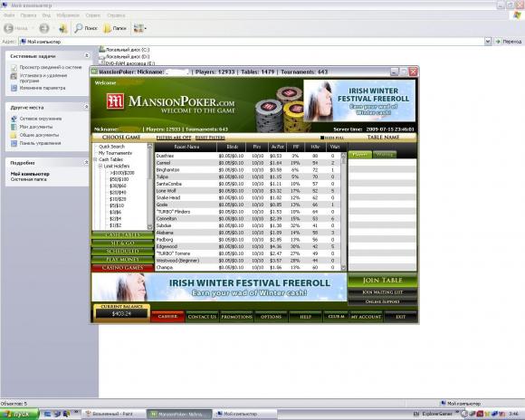Screen dimensions: 525x420
Task: Click the wide Irish Winter Festival bottom banner
Action: tap(219, 287)
